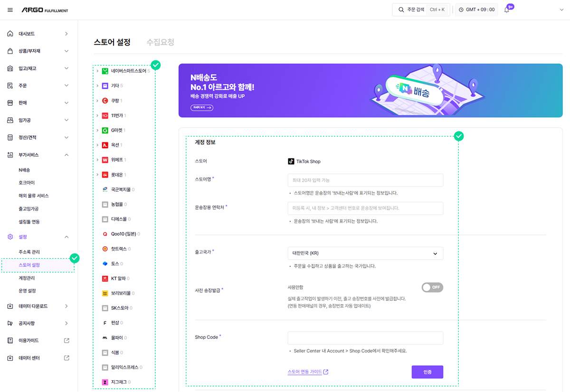Viewport: 570px width, 392px height.
Task: Select 알리익스프레스 in the store list
Action: point(123,367)
